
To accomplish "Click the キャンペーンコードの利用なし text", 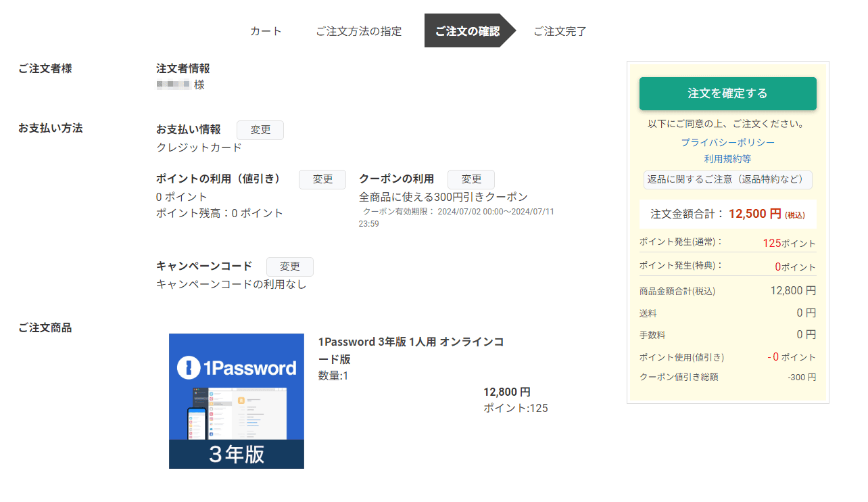I will click(x=231, y=284).
